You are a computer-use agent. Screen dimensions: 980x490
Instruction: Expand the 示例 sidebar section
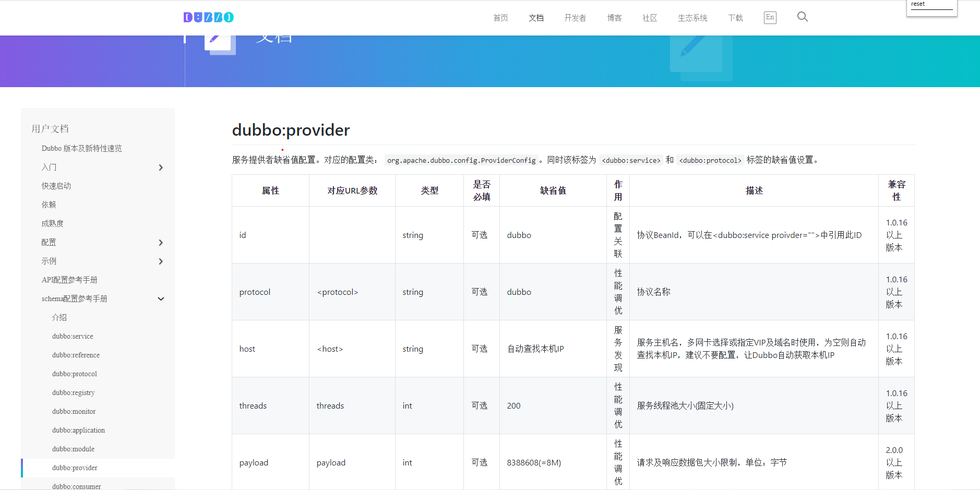click(x=161, y=261)
